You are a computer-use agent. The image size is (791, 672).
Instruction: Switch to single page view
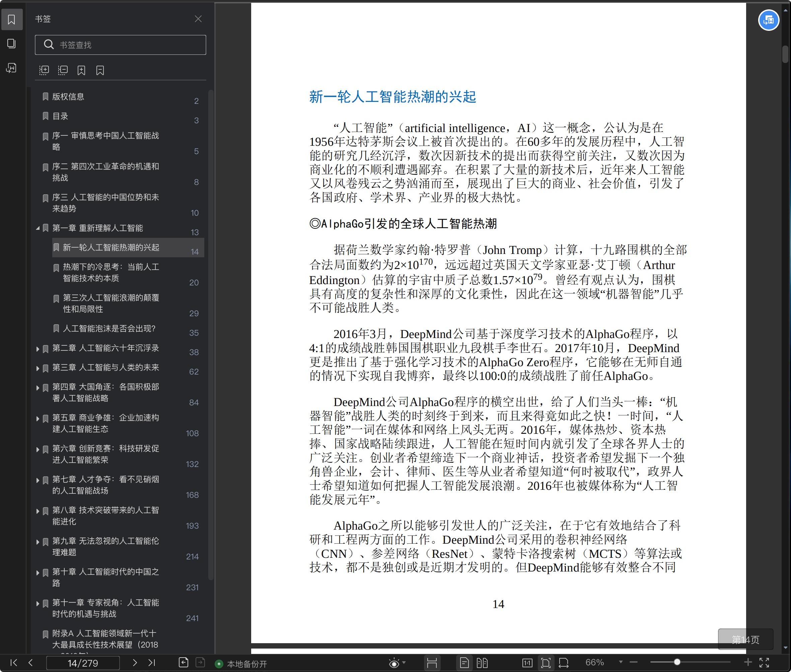[x=464, y=663]
